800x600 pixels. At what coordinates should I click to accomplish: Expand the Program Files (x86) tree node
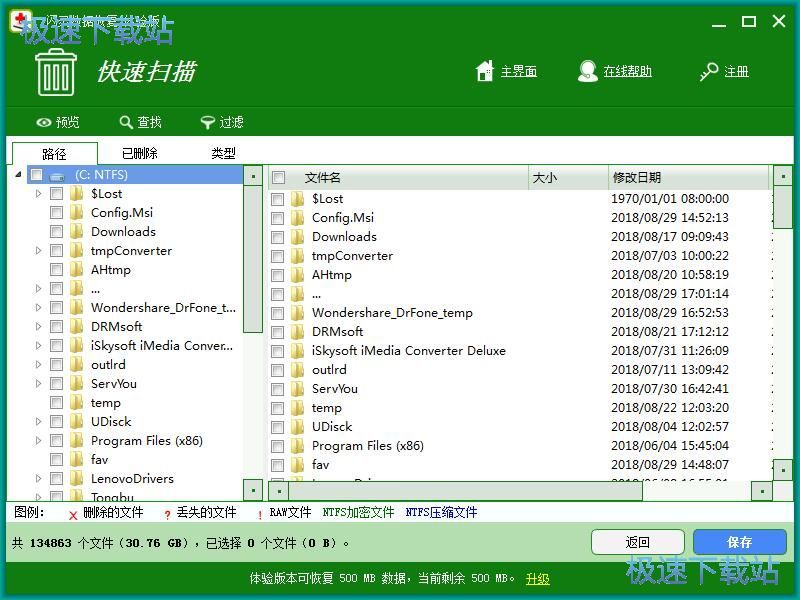pyautogui.click(x=39, y=441)
